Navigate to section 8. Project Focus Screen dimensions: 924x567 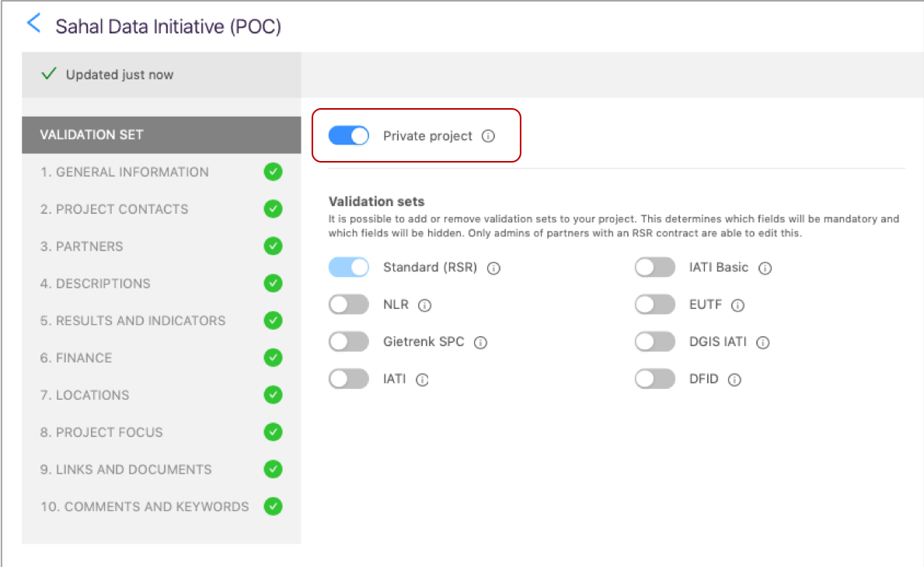162,432
